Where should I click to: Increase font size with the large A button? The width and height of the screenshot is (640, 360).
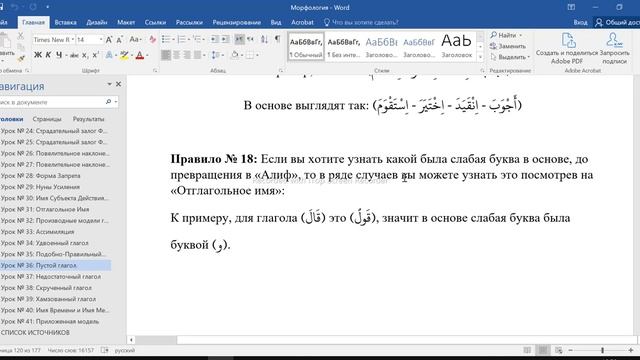[x=109, y=40]
